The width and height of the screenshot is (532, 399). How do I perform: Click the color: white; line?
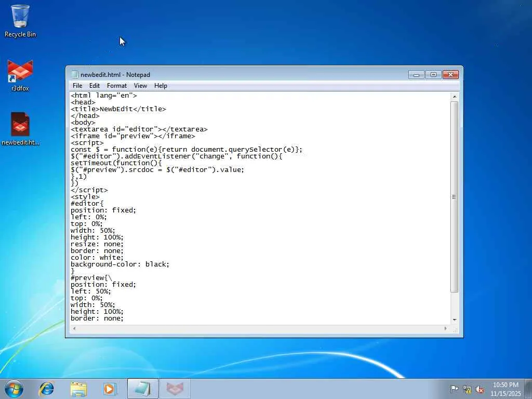97,258
